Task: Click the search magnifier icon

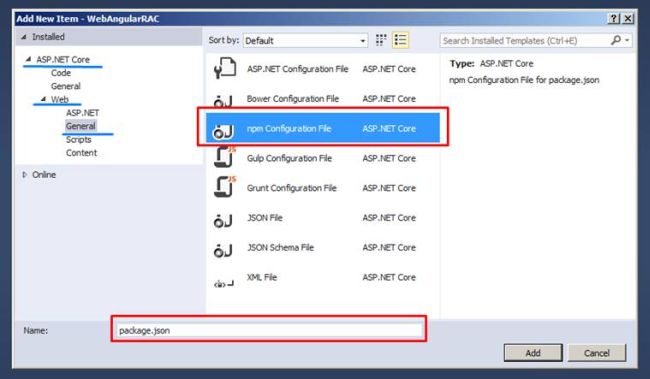Action: point(616,40)
